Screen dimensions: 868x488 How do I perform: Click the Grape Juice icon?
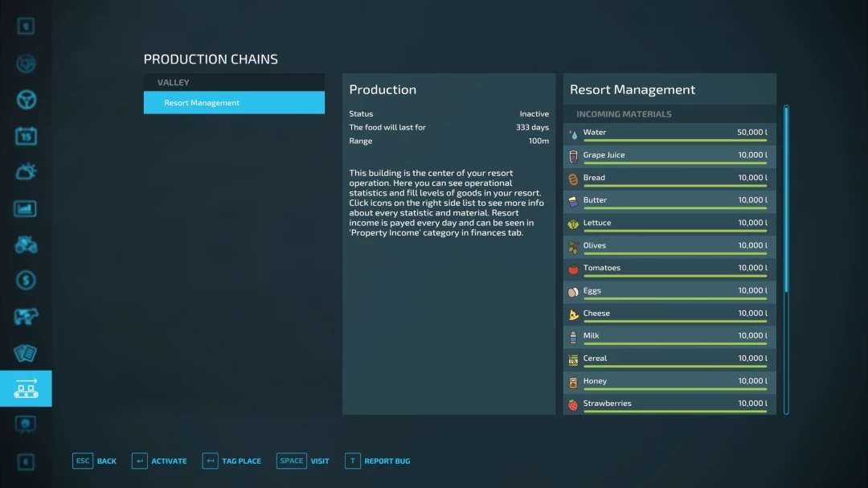[573, 156]
